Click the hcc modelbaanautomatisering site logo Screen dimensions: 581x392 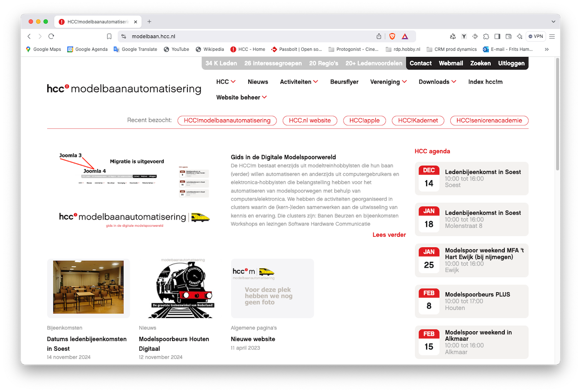pyautogui.click(x=124, y=88)
